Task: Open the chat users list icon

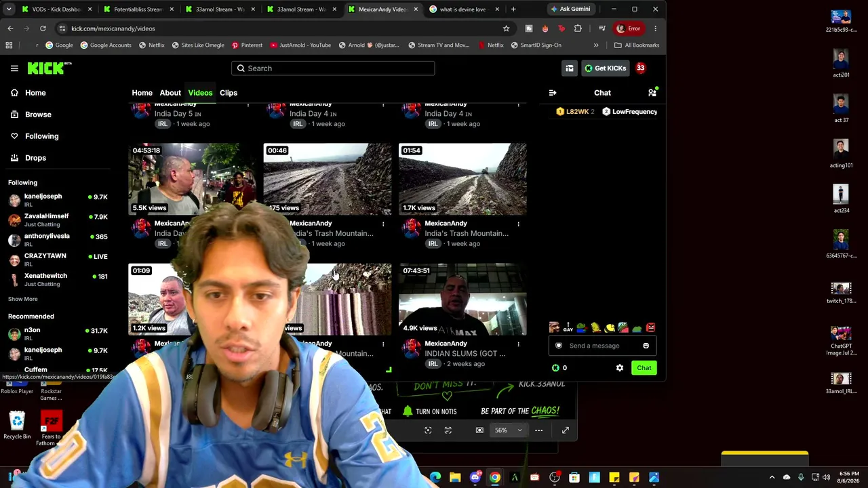Action: (x=652, y=93)
